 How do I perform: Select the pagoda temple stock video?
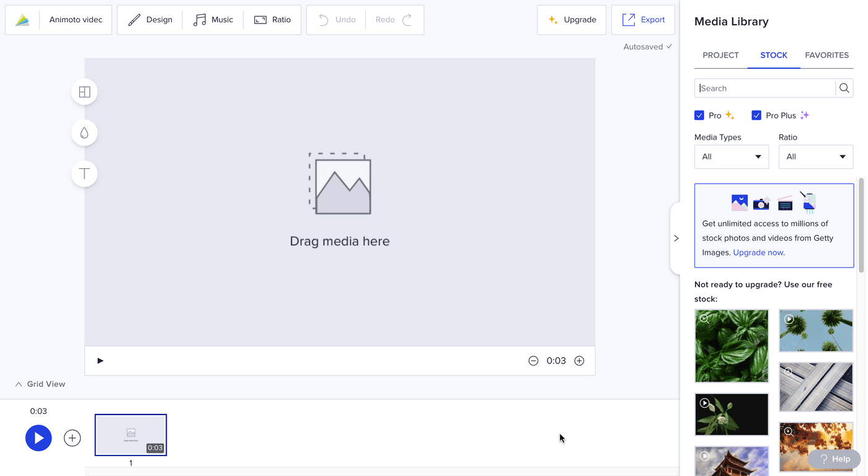coord(732,461)
